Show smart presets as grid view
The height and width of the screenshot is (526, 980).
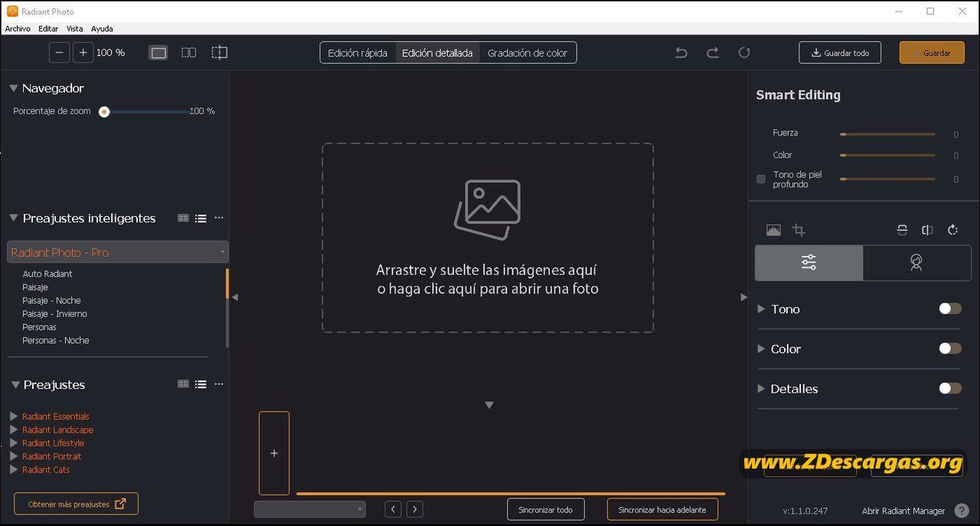(x=183, y=218)
